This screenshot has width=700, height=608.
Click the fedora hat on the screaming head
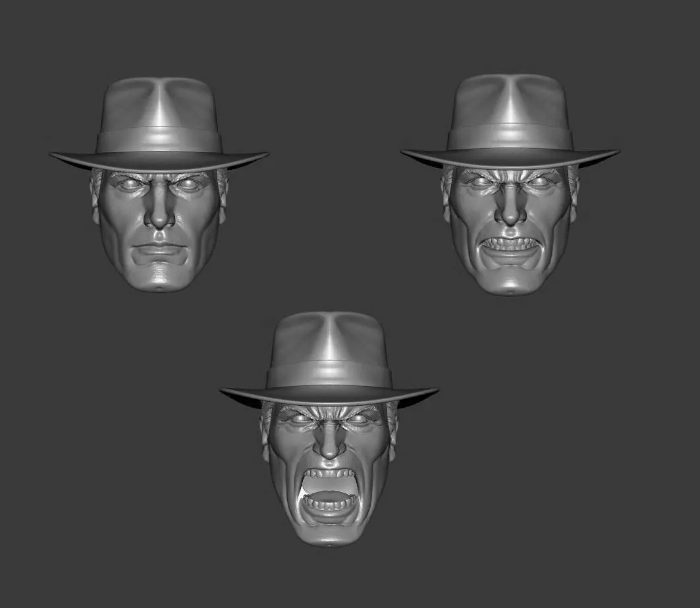point(329,360)
